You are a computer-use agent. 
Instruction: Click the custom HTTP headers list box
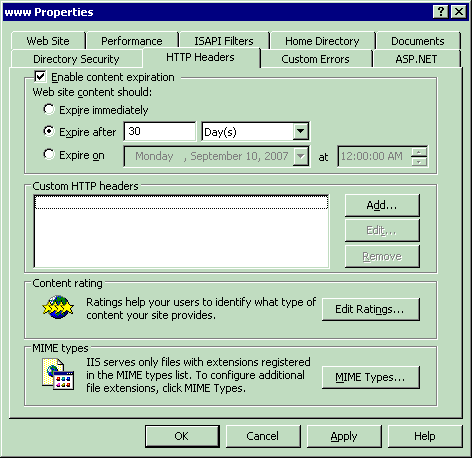181,231
